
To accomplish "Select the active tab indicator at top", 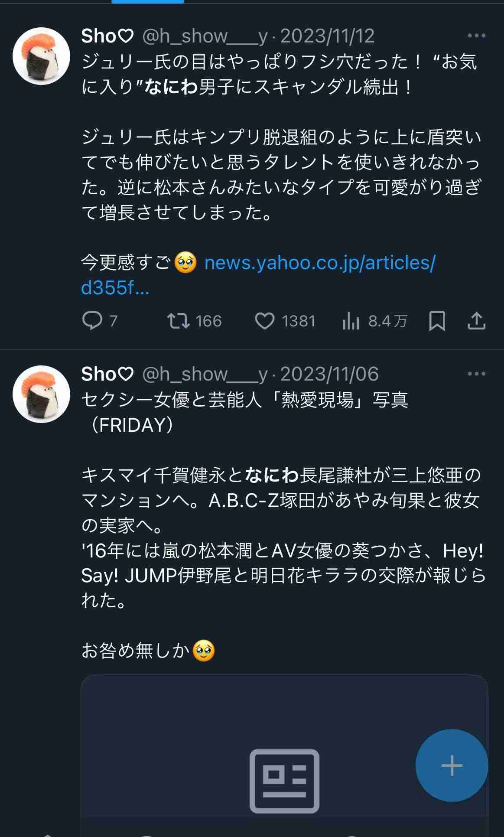I will tap(148, 2).
